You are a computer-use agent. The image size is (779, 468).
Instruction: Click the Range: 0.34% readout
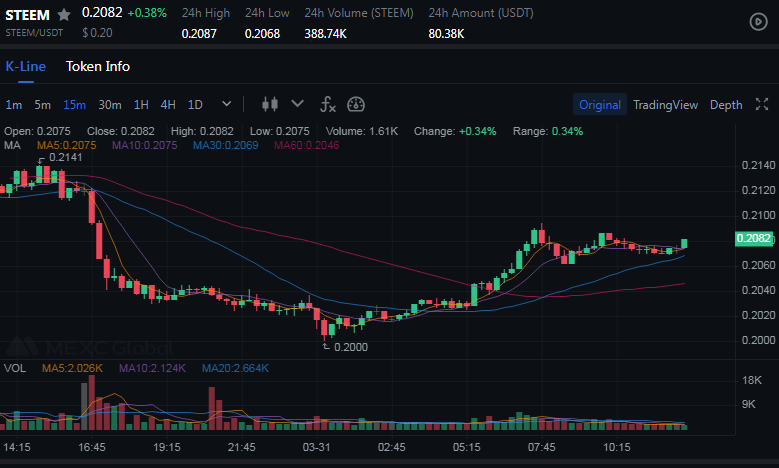547,131
